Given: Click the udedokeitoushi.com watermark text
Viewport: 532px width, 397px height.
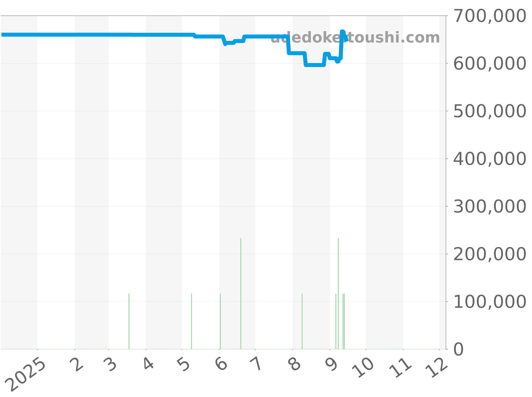Looking at the screenshot, I should (355, 38).
